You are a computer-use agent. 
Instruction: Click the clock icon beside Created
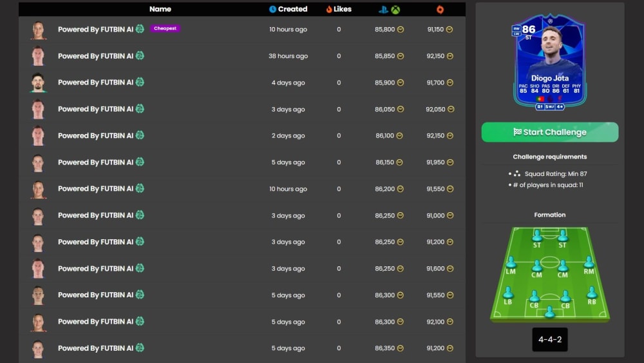coord(272,9)
